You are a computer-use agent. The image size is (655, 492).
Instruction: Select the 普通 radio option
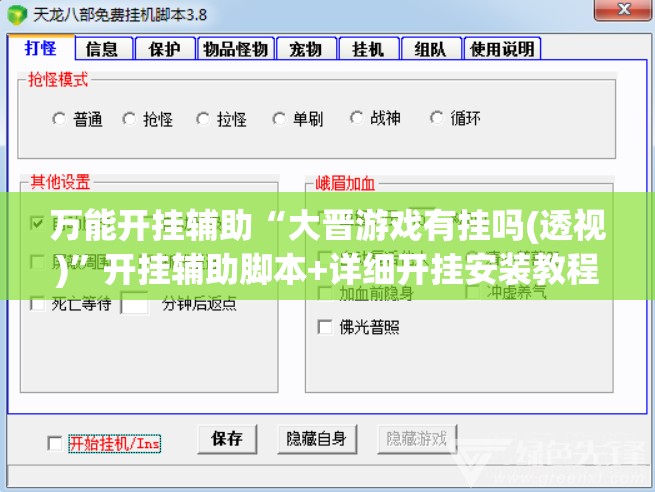tap(59, 119)
